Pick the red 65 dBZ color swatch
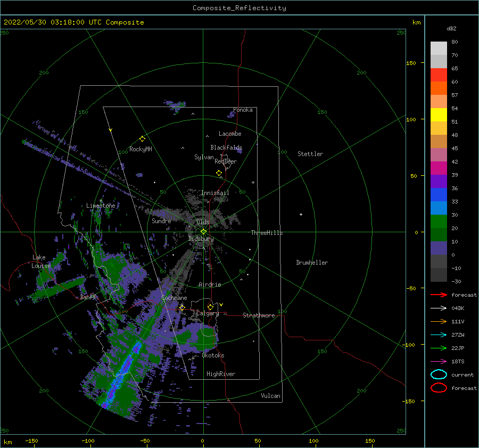The height and width of the screenshot is (448, 479). coord(439,75)
